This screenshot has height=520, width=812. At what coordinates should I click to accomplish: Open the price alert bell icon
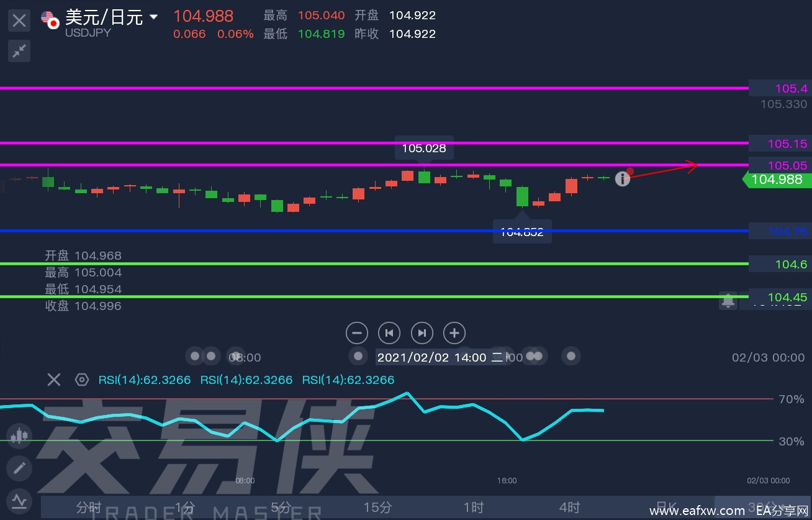728,301
